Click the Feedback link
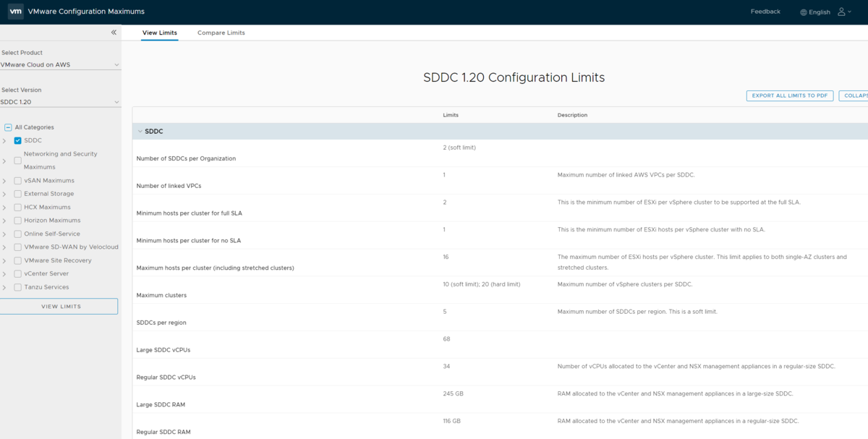This screenshot has height=439, width=868. (765, 12)
